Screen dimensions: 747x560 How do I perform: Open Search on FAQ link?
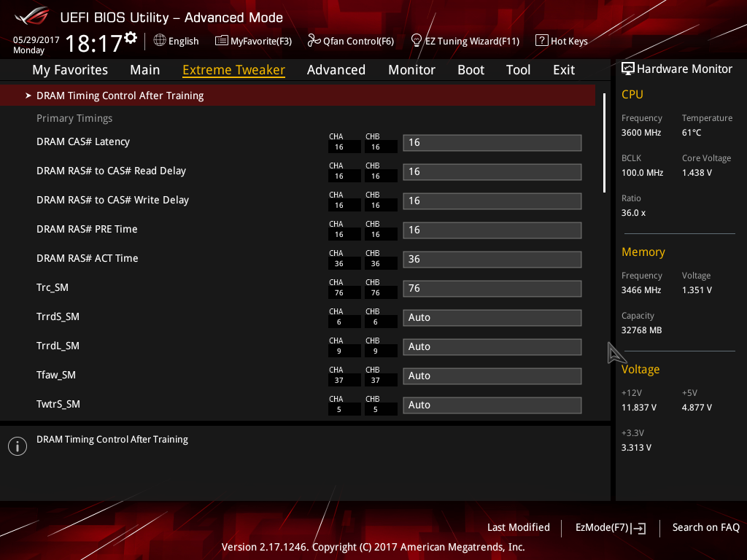[x=705, y=527]
